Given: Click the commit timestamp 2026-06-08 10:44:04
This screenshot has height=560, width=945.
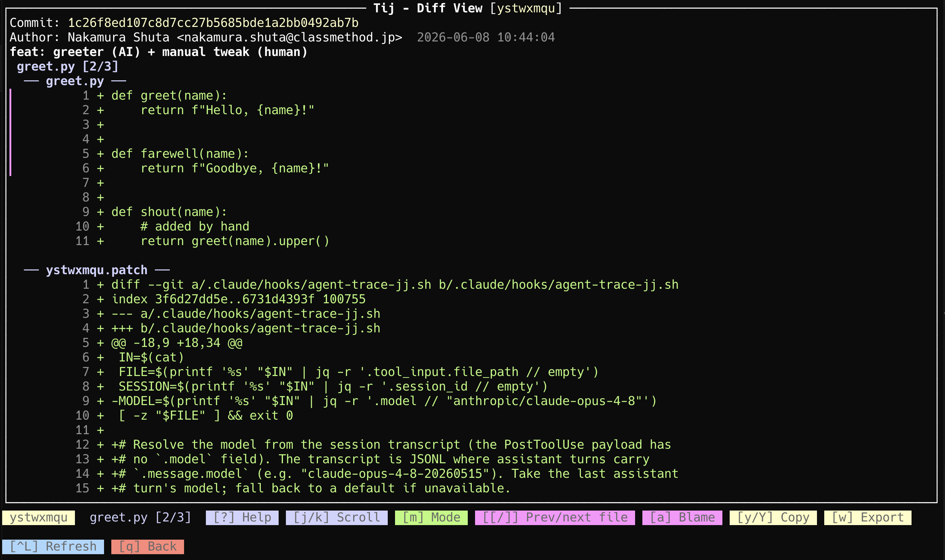Looking at the screenshot, I should [486, 37].
